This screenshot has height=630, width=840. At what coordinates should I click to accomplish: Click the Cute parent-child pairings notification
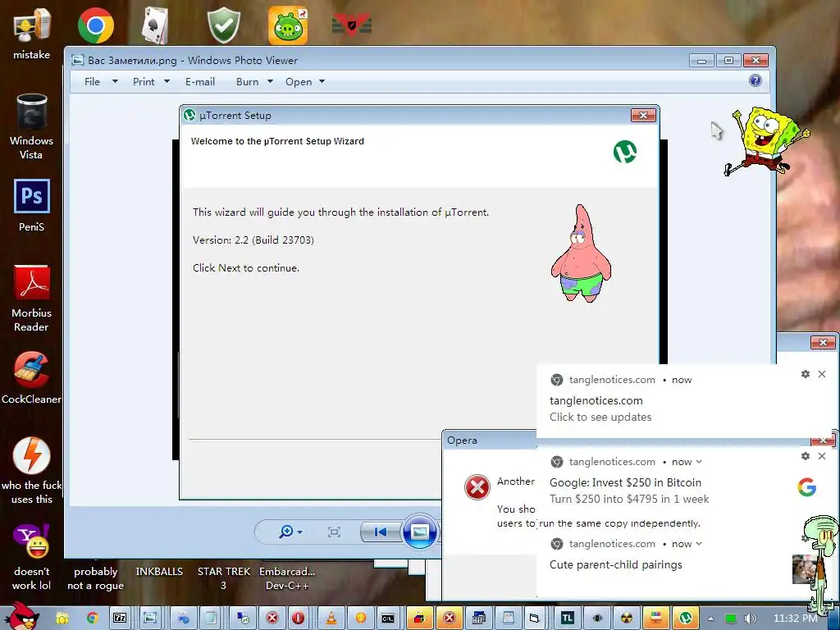tap(615, 564)
